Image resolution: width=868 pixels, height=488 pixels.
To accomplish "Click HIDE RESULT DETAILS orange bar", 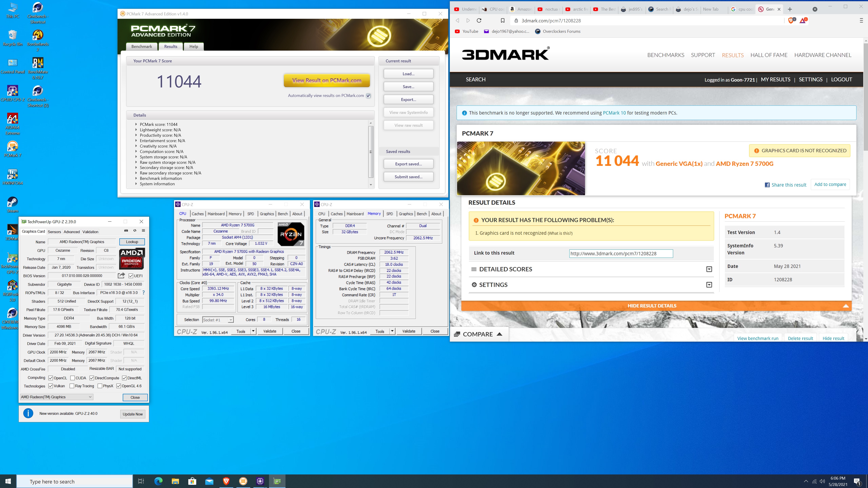I will (656, 306).
